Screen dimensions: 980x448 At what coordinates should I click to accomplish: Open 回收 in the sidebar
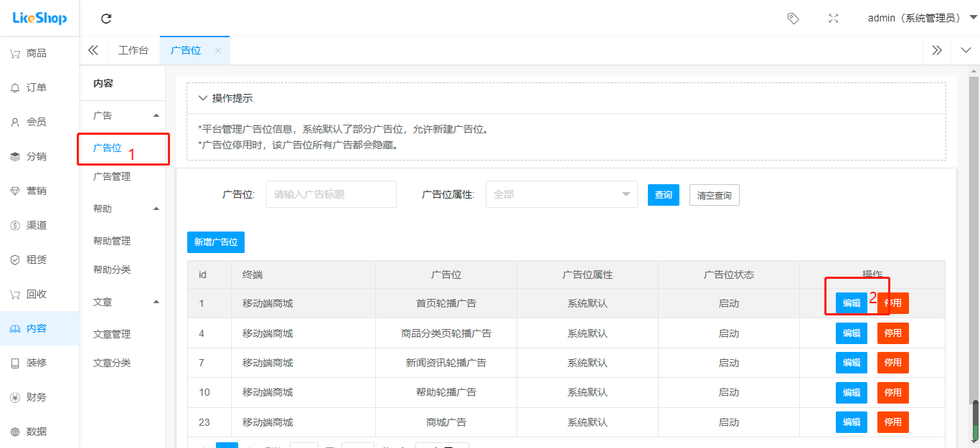point(39,294)
